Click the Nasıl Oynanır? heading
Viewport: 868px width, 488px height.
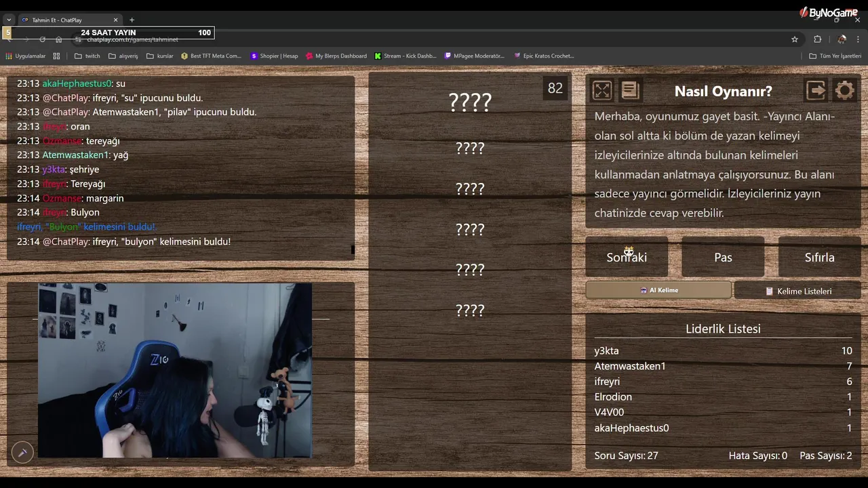[723, 91]
